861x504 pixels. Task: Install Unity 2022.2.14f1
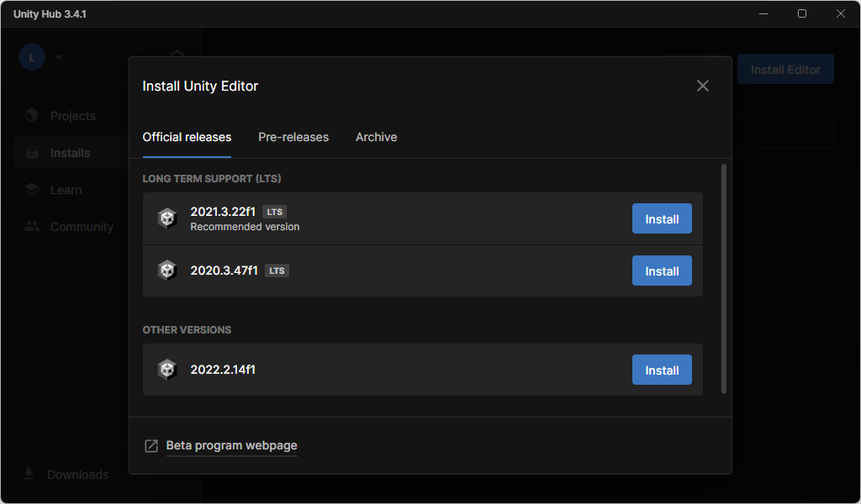(662, 370)
